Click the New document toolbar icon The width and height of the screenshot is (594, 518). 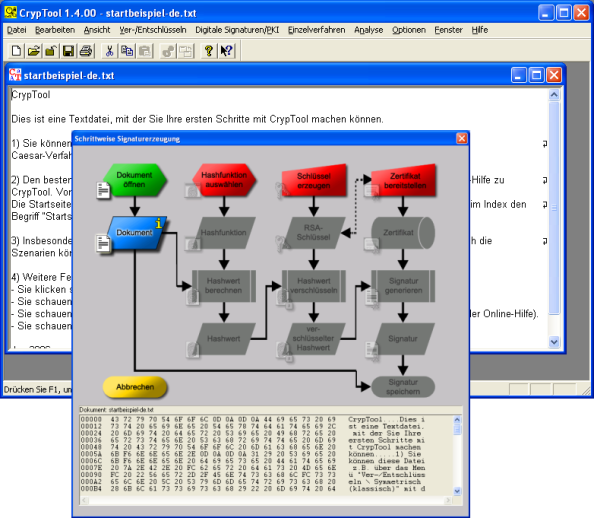(16, 51)
